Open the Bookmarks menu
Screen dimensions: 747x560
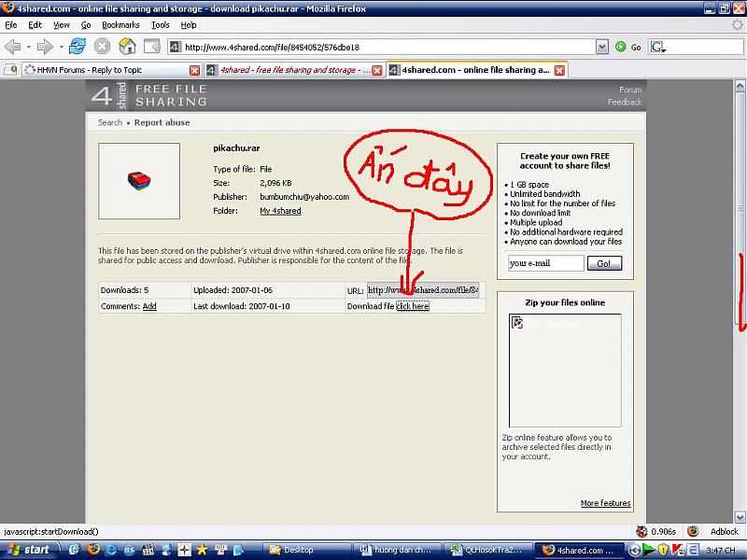tap(120, 25)
